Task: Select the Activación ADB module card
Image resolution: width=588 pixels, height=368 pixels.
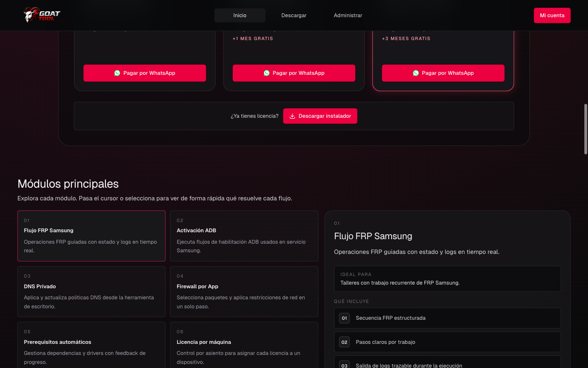Action: pos(244,236)
